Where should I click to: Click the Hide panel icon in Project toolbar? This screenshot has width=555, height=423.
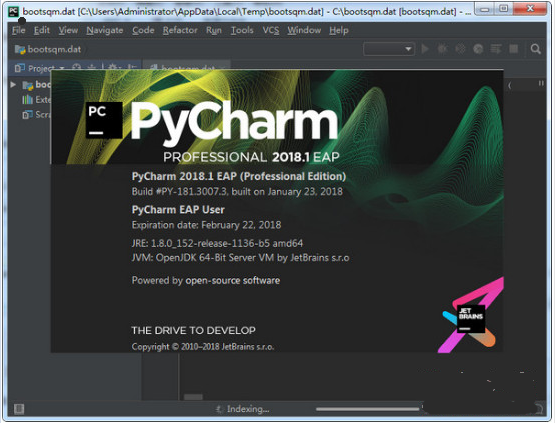pyautogui.click(x=132, y=67)
